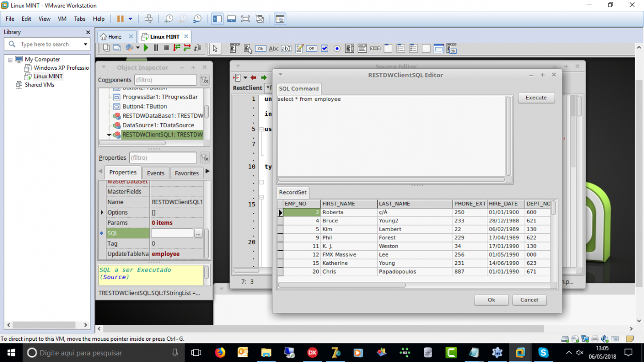Click the Cancel button in SQL Editor
Image resolution: width=644 pixels, height=362 pixels.
(529, 300)
